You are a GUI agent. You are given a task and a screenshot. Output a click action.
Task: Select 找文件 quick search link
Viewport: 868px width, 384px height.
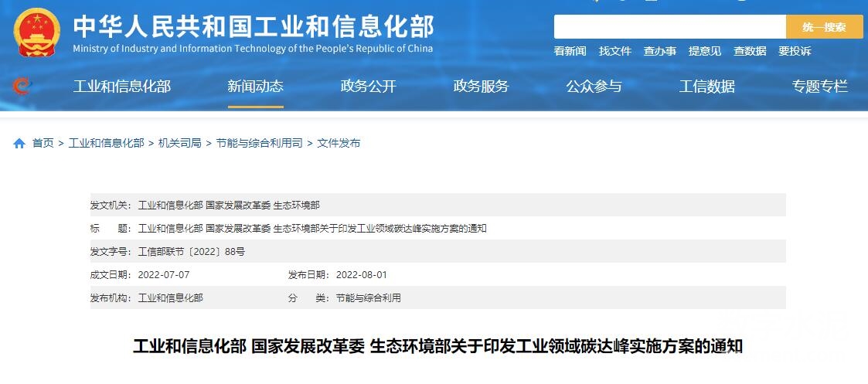[x=615, y=51]
